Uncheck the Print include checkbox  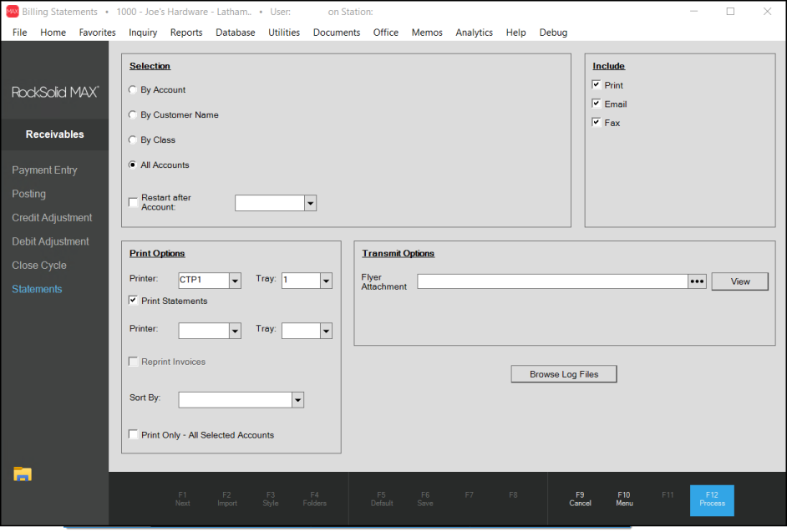tap(597, 85)
